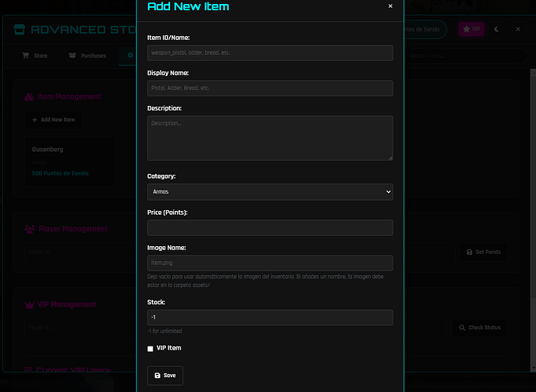
Task: Toggle the VIP Item checkbox
Action: pos(150,349)
